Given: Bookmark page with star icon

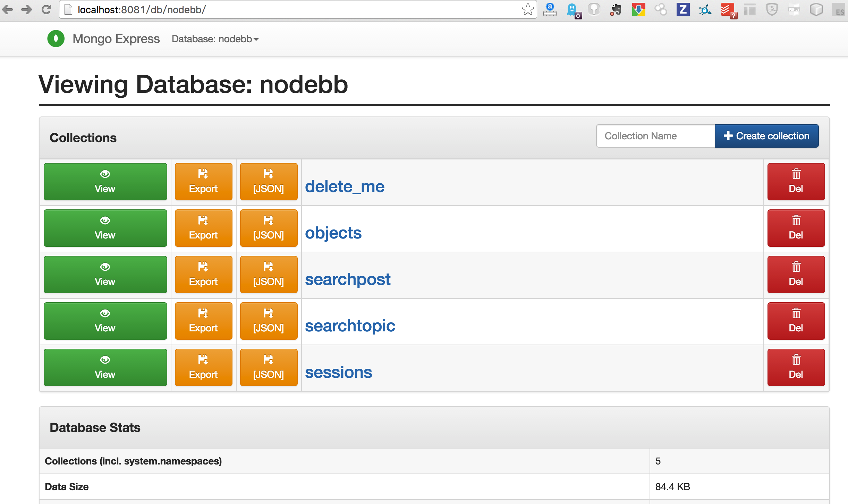Looking at the screenshot, I should [527, 10].
